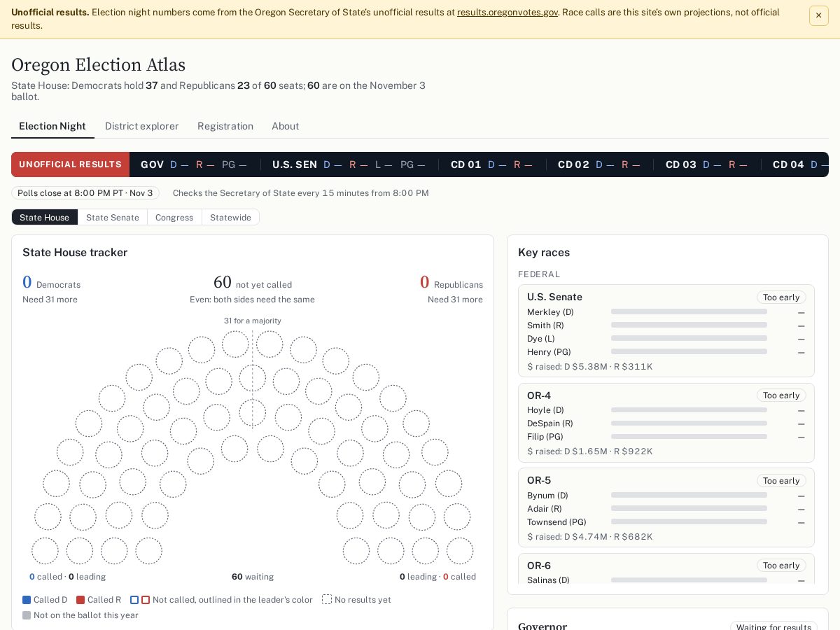The image size is (840, 630).
Task: Open the U.S. Senate key race card title
Action: click(554, 297)
